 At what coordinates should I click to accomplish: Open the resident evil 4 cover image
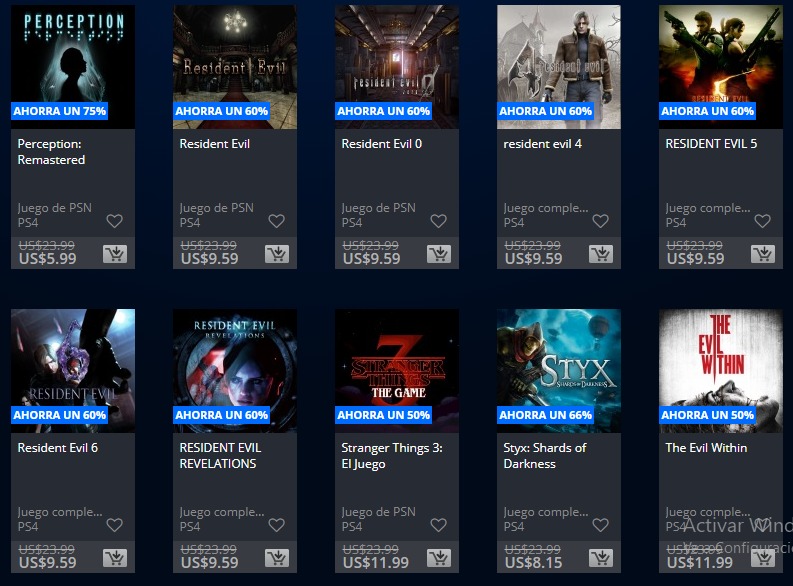[559, 67]
